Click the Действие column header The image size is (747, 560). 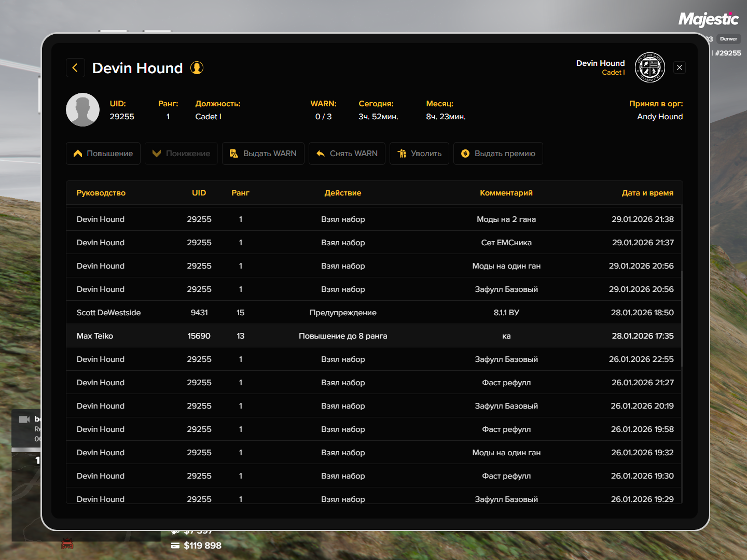342,193
